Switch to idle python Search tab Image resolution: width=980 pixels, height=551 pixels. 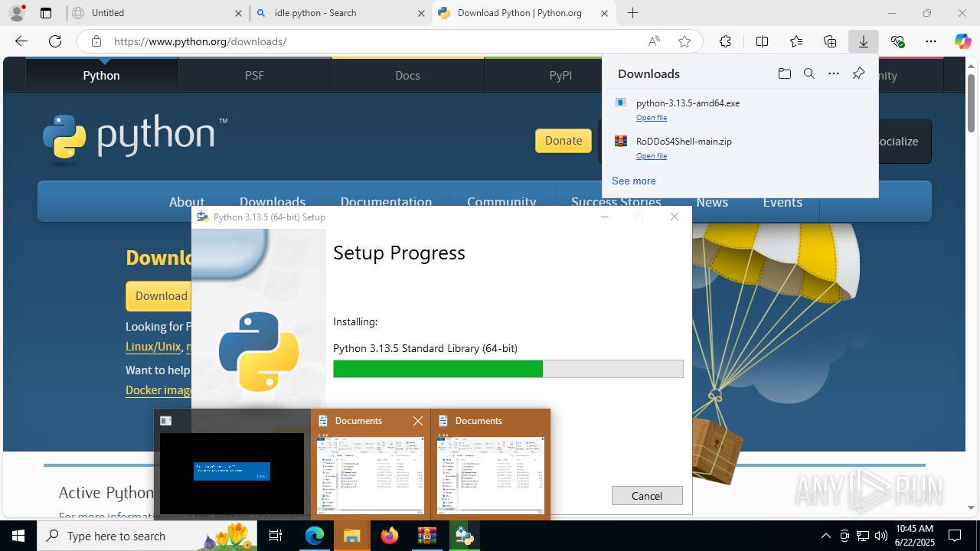tap(341, 13)
